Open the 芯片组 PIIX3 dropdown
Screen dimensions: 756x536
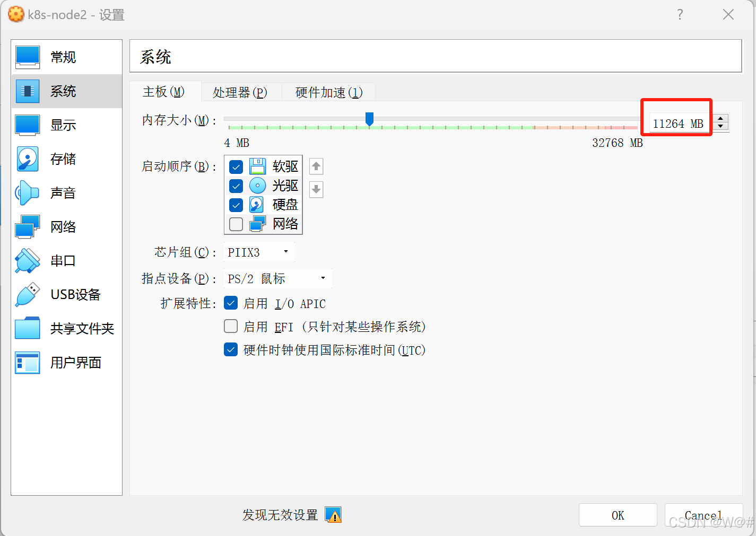[259, 252]
